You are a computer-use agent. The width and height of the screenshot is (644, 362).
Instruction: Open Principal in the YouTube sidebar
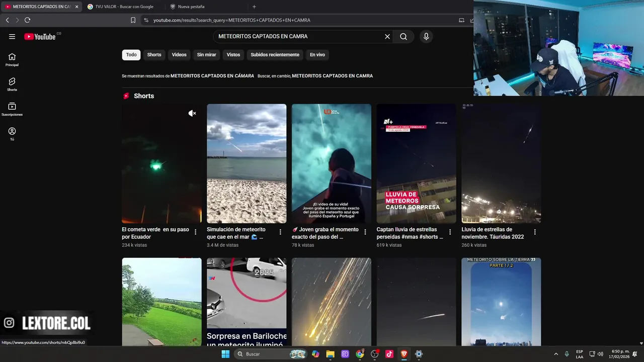click(12, 60)
